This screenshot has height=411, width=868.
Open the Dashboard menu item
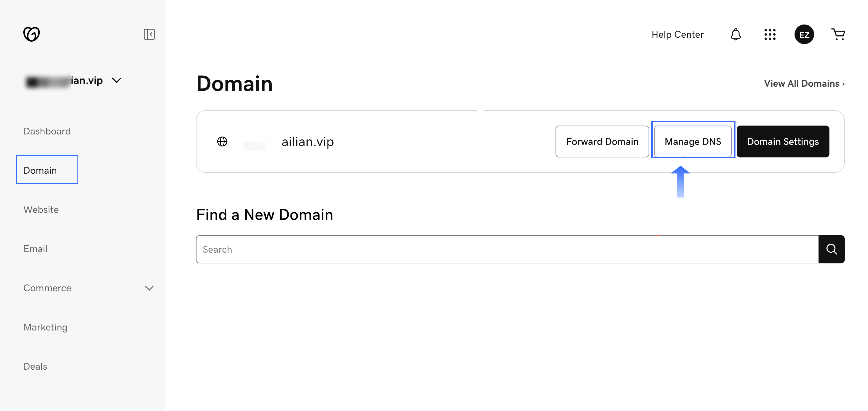(x=47, y=131)
